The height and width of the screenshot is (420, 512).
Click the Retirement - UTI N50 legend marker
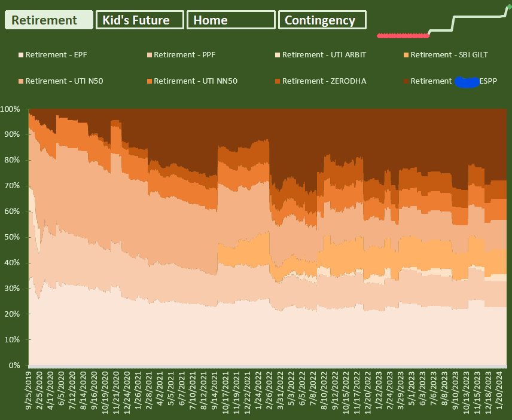click(x=20, y=81)
